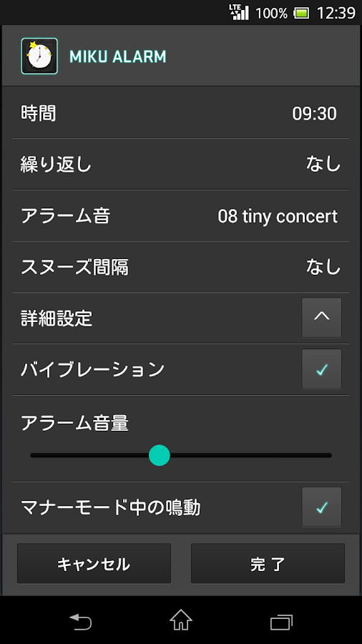This screenshot has width=362, height=644.
Task: Tap the LTE signal strength icon
Action: (x=239, y=12)
